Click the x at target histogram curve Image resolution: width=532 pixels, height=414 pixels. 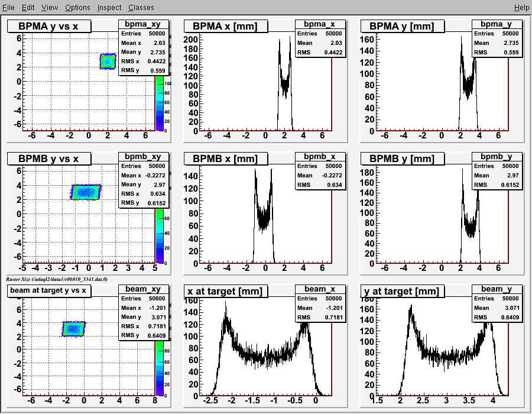[x=268, y=356]
